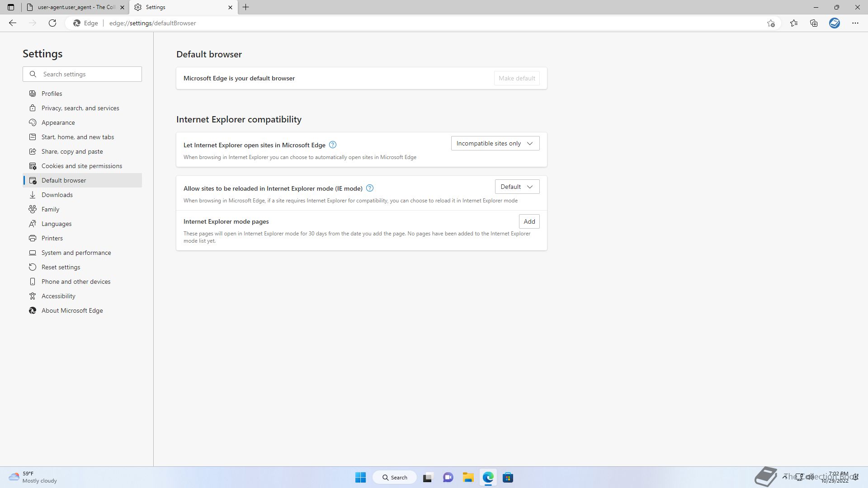Open Task View on taskbar
The image size is (868, 488).
428,477
